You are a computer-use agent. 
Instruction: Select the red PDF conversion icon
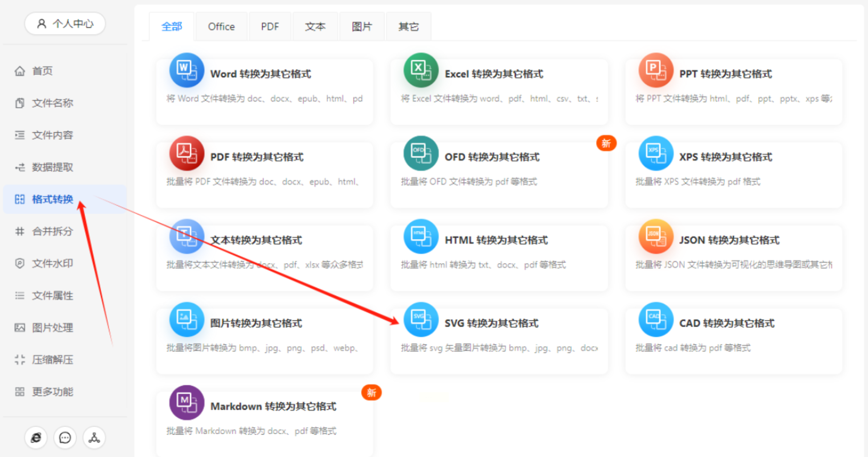tap(187, 153)
